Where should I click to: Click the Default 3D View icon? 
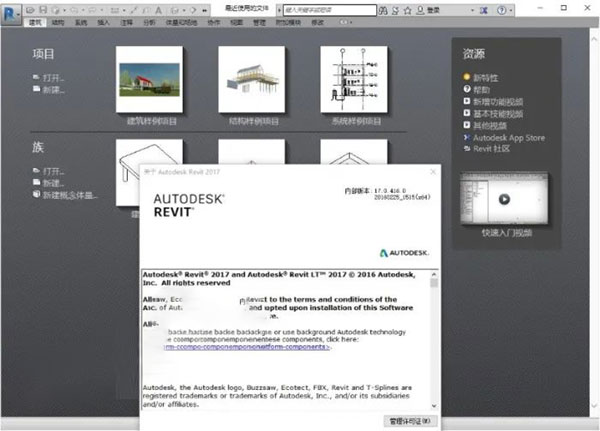(x=174, y=10)
